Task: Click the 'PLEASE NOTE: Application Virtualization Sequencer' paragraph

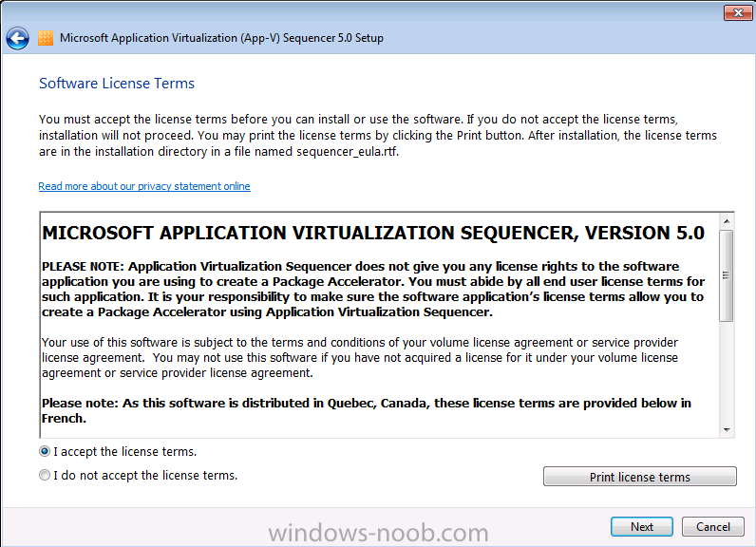Action: [372, 289]
